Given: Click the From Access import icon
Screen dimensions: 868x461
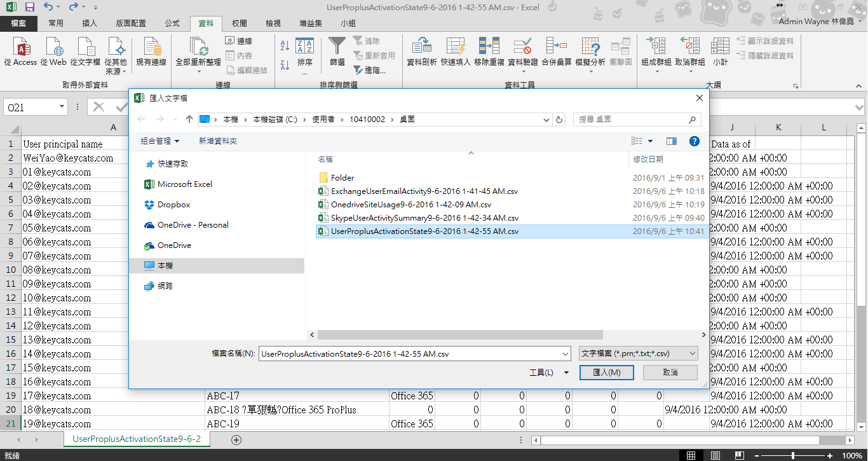Looking at the screenshot, I should click(20, 52).
